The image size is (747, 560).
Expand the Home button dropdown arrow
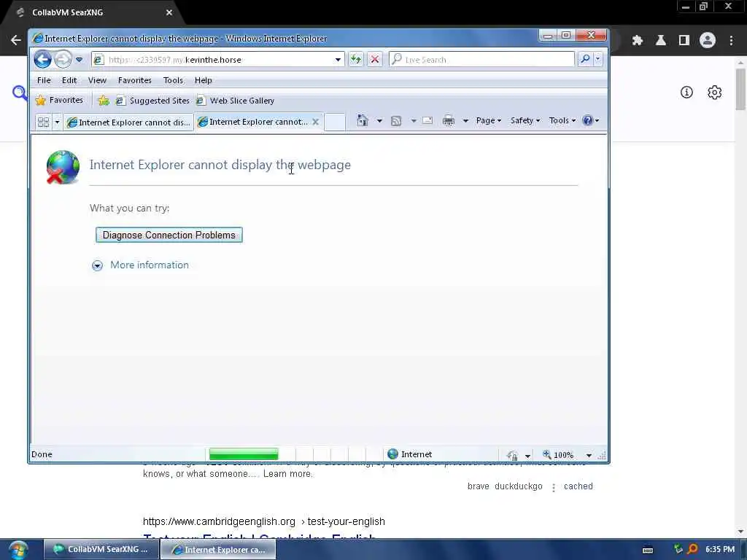(379, 121)
